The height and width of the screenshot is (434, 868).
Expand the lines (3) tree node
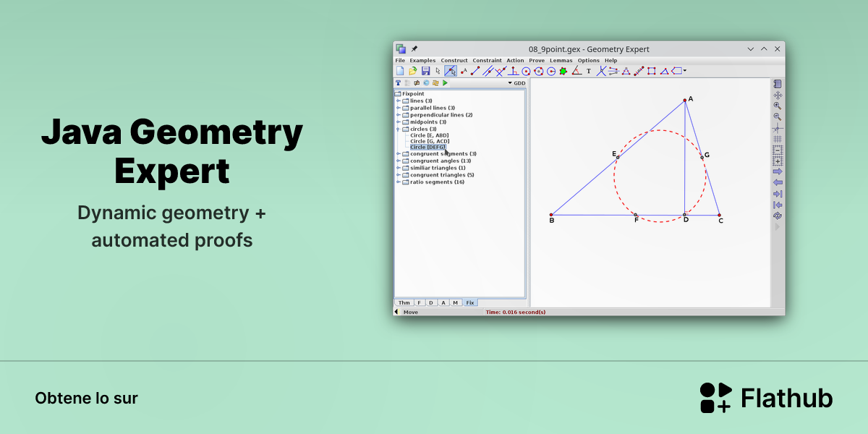[399, 101]
